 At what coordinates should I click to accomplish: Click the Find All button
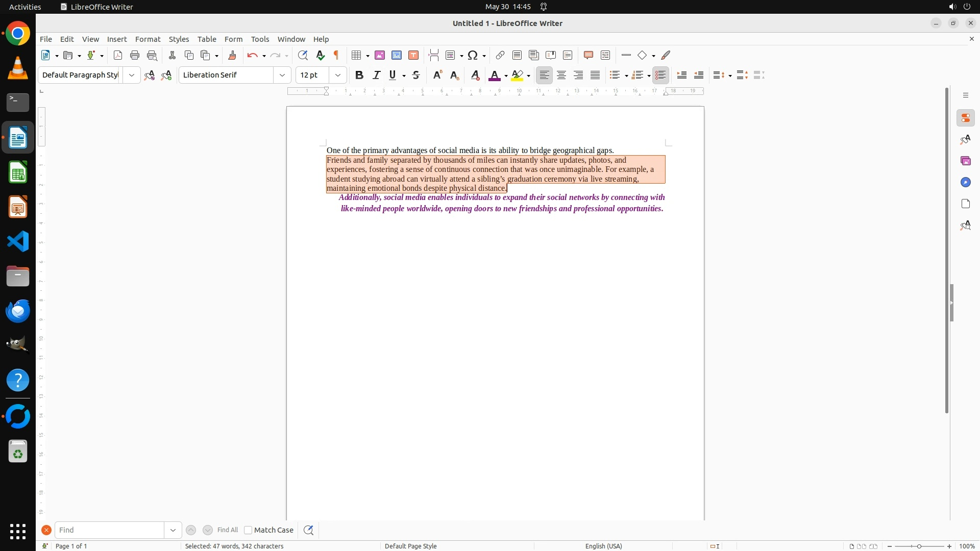[x=227, y=530]
